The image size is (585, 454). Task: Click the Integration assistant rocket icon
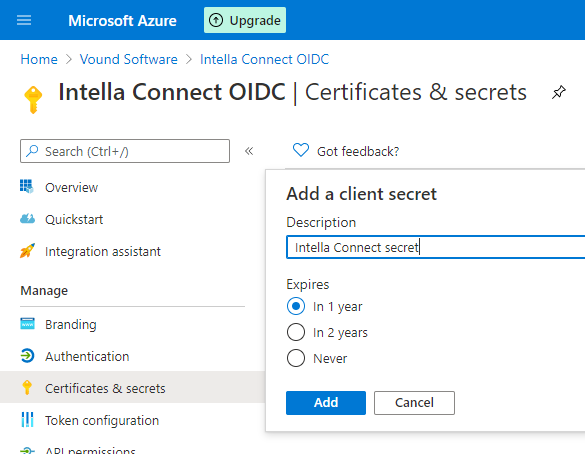click(x=27, y=251)
